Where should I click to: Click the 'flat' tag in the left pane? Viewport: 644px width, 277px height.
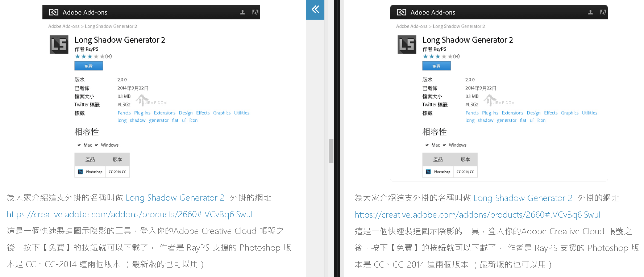175,121
